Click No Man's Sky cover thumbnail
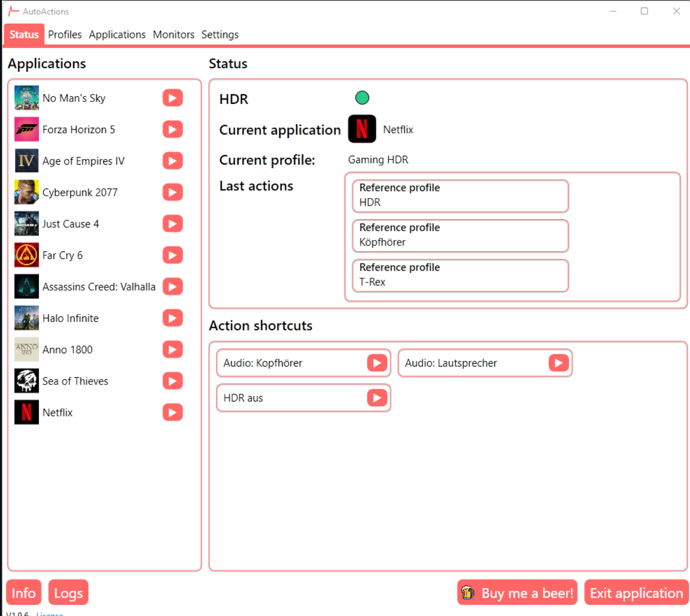The height and width of the screenshot is (616, 690). pos(26,98)
